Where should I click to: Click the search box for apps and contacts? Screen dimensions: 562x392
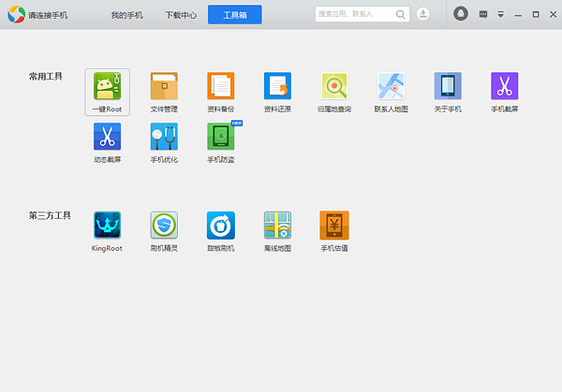pyautogui.click(x=354, y=14)
